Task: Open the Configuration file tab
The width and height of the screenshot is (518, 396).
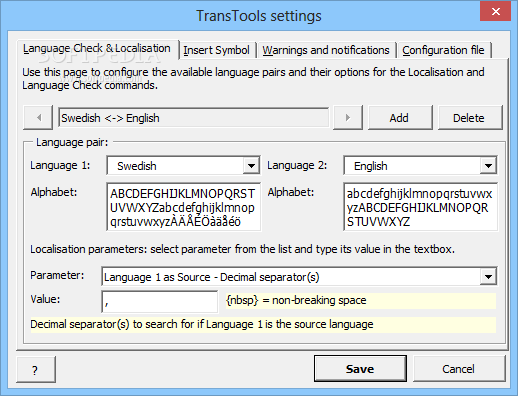Action: [443, 50]
